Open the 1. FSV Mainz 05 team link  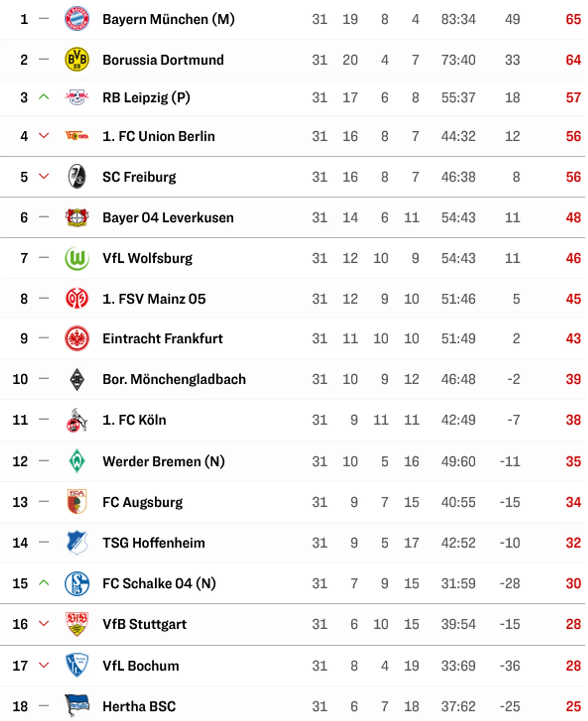click(x=154, y=299)
